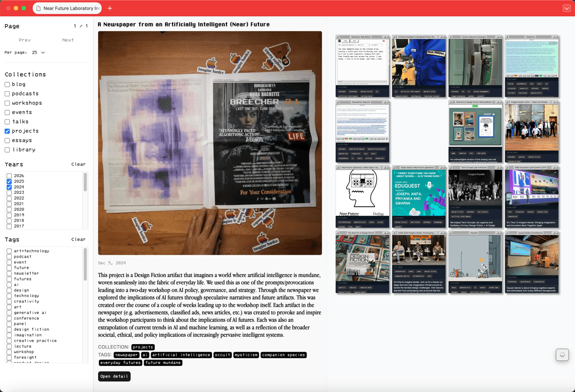This screenshot has height=392, width=575.
Task: Enable the events collection filter
Action: point(7,113)
